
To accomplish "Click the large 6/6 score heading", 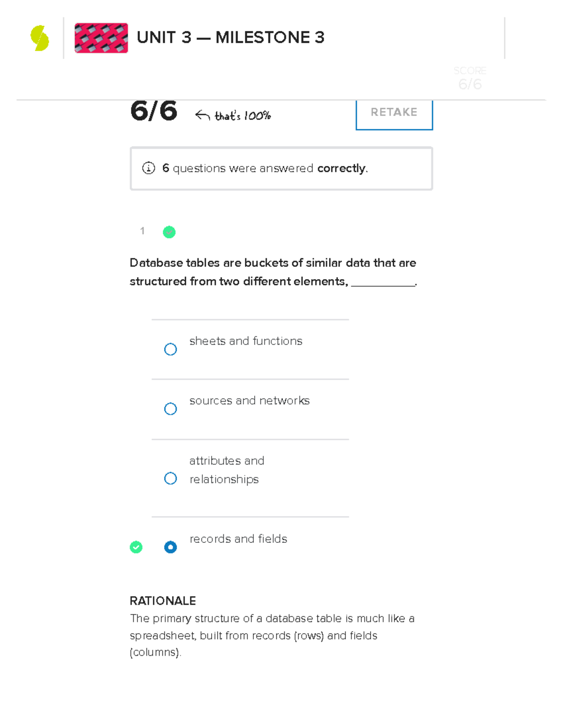I will (x=154, y=111).
